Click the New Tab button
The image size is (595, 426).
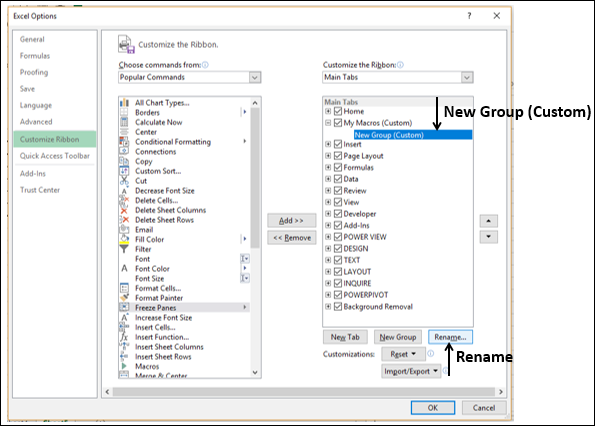[x=345, y=337]
